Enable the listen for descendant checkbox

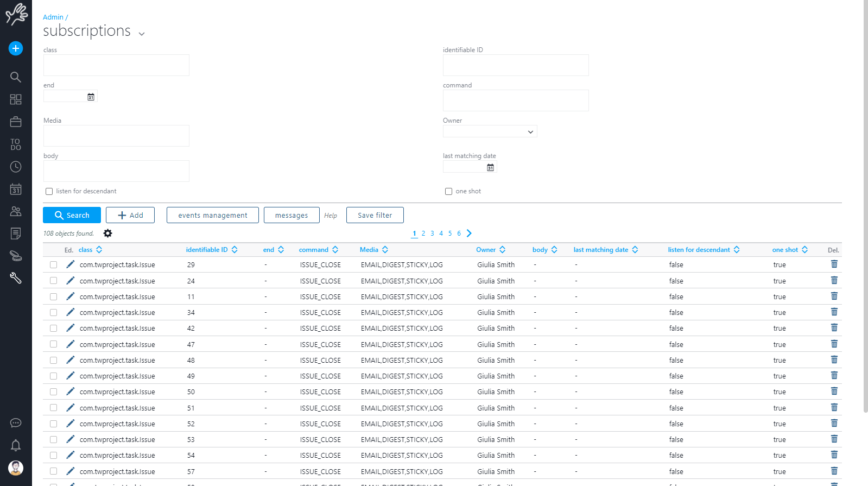click(49, 191)
